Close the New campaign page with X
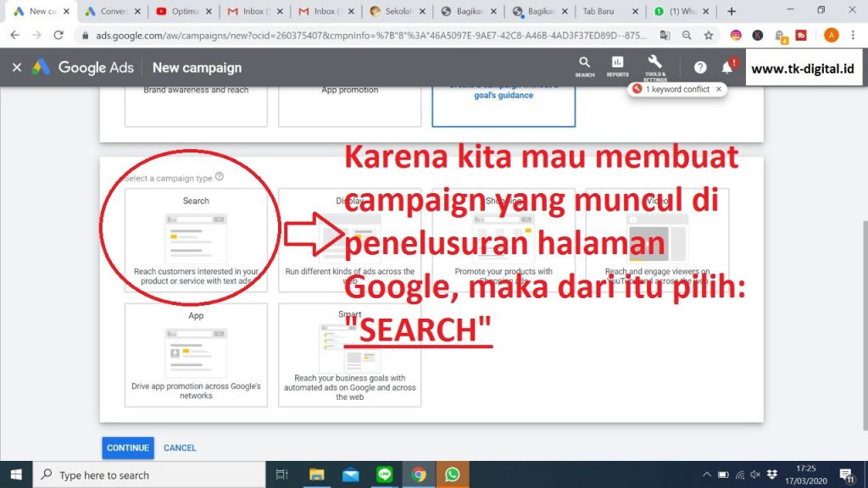 coord(17,68)
